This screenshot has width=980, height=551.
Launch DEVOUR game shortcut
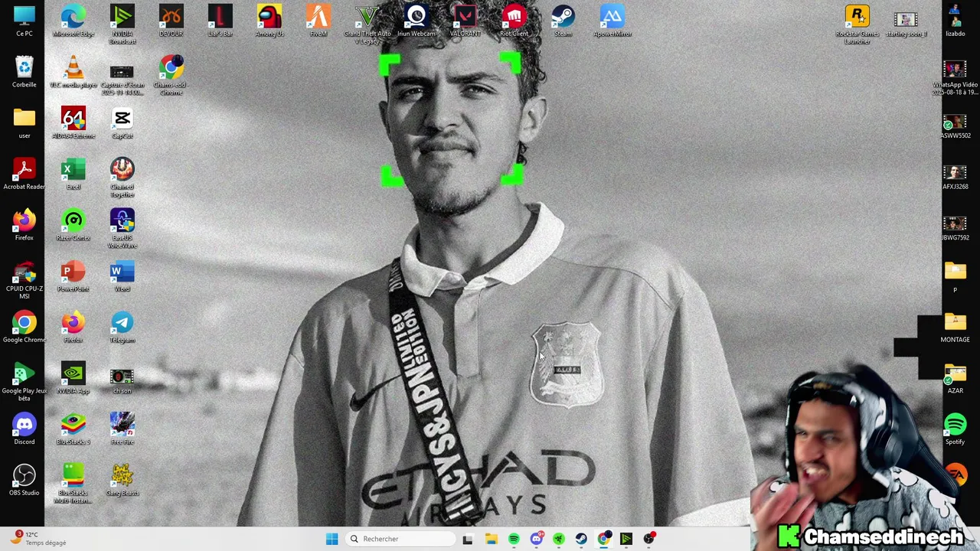click(x=171, y=21)
